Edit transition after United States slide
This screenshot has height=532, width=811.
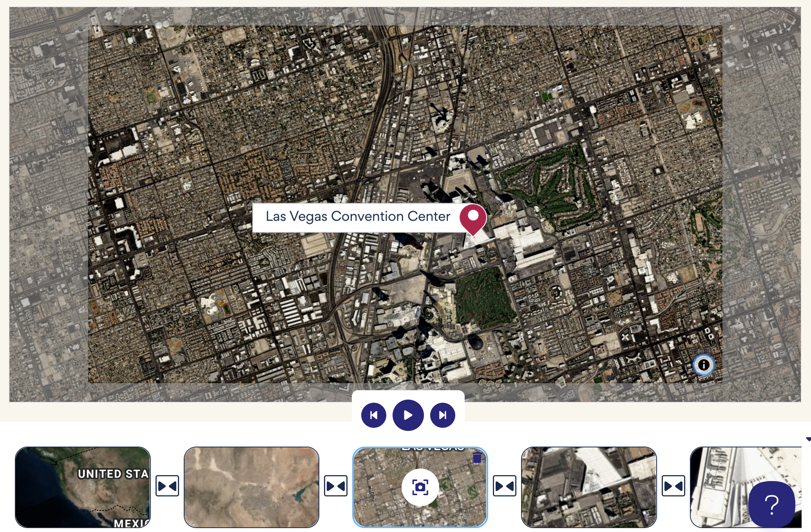(x=167, y=486)
